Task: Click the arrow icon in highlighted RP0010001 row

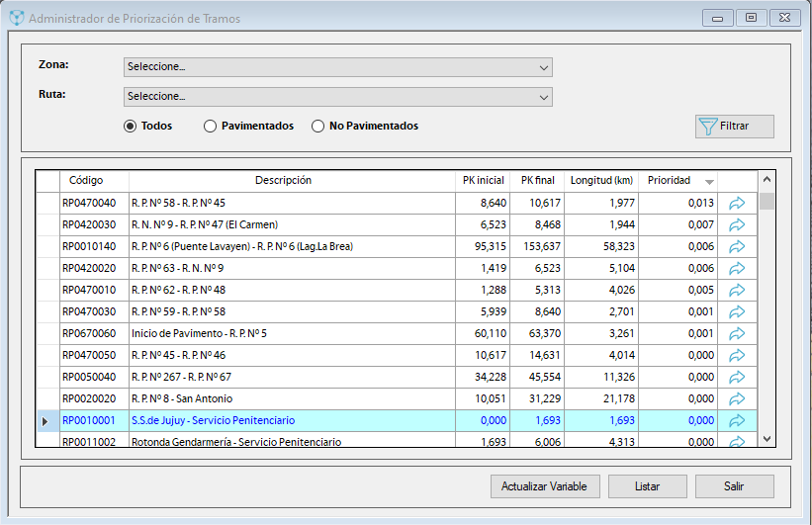Action: point(737,420)
